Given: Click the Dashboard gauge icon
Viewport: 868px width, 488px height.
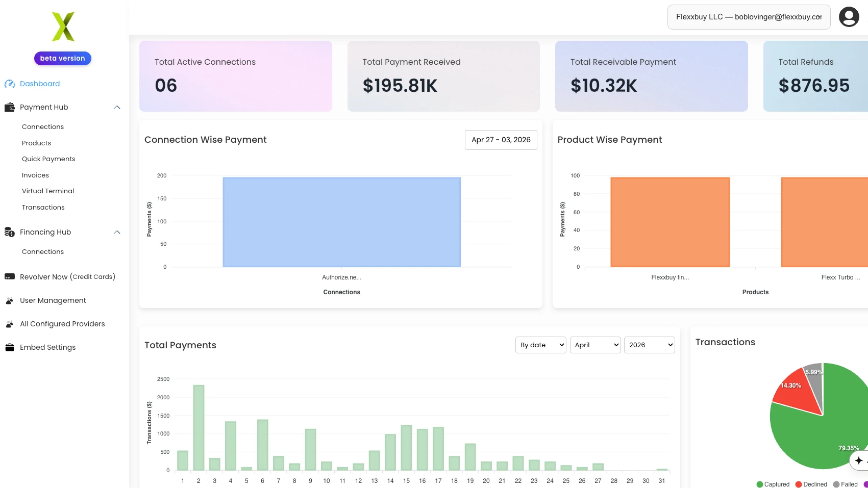Looking at the screenshot, I should click(x=10, y=84).
